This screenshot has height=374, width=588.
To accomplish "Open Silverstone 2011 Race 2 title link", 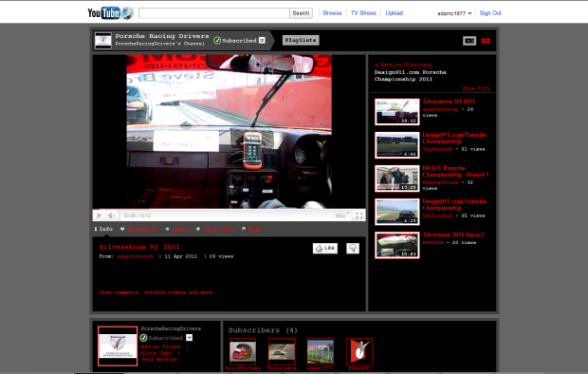I will coord(453,234).
